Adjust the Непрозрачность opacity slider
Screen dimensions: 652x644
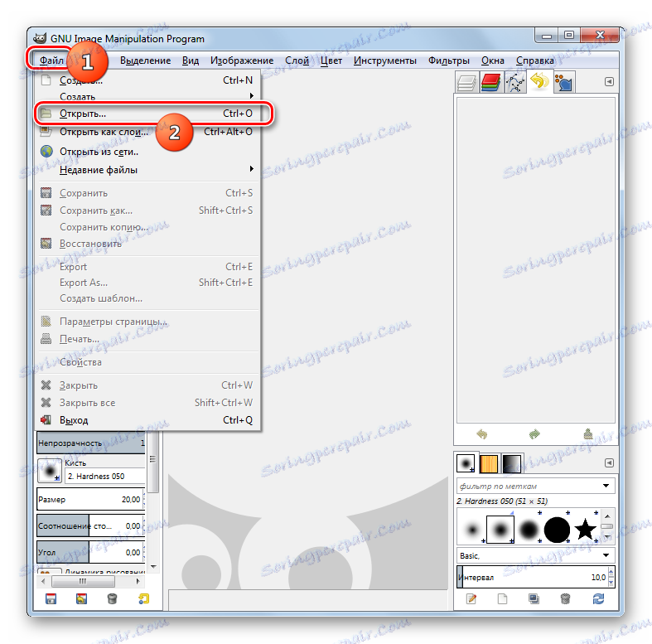pos(90,443)
